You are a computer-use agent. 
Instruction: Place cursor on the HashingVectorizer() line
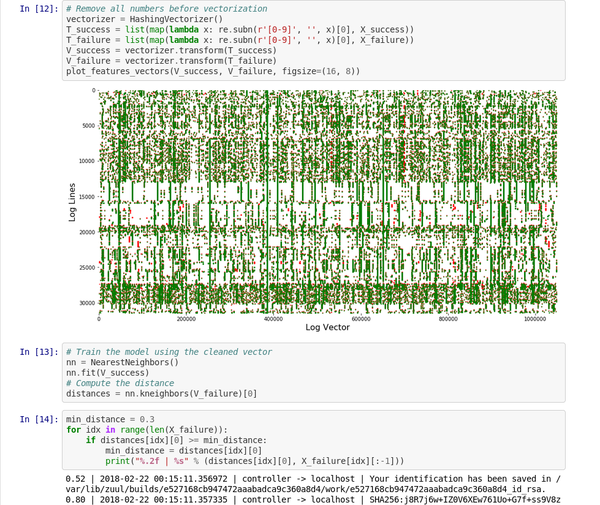point(145,20)
